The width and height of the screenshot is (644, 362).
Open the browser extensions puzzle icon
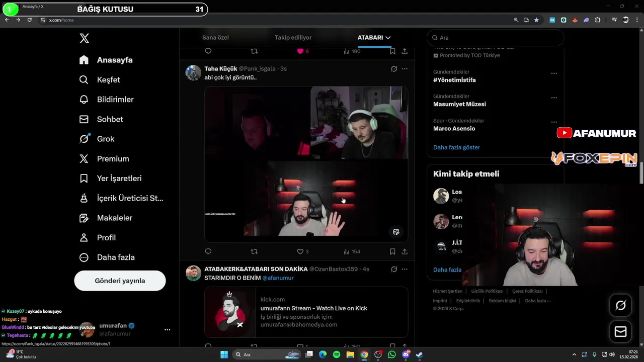598,20
